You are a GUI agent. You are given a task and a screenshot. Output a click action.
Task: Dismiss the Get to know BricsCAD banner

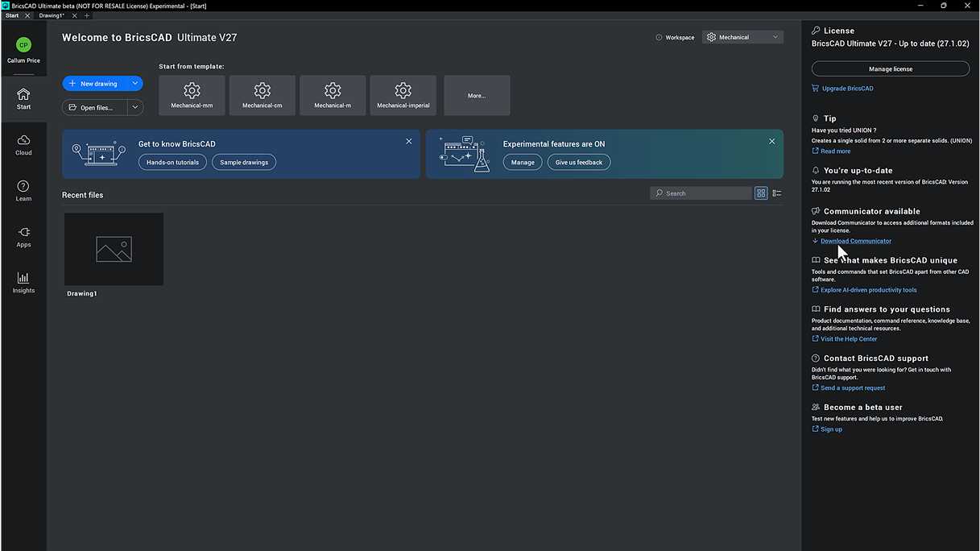pos(409,142)
